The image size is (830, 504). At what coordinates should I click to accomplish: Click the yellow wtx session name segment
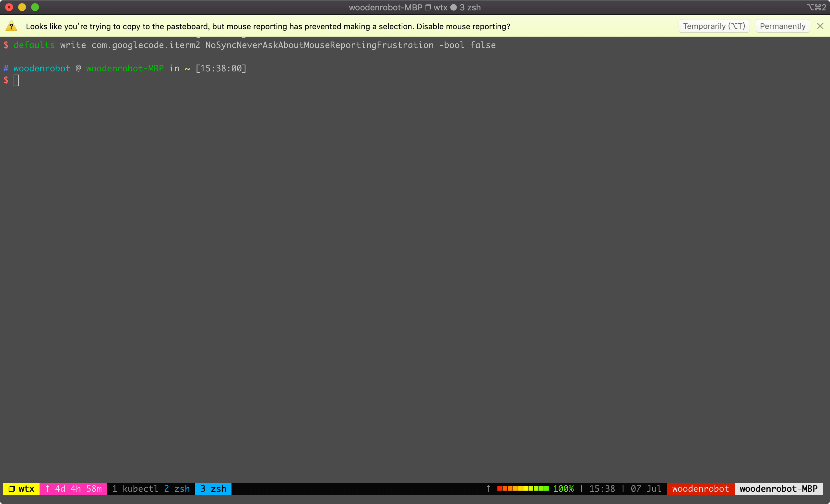click(x=21, y=489)
